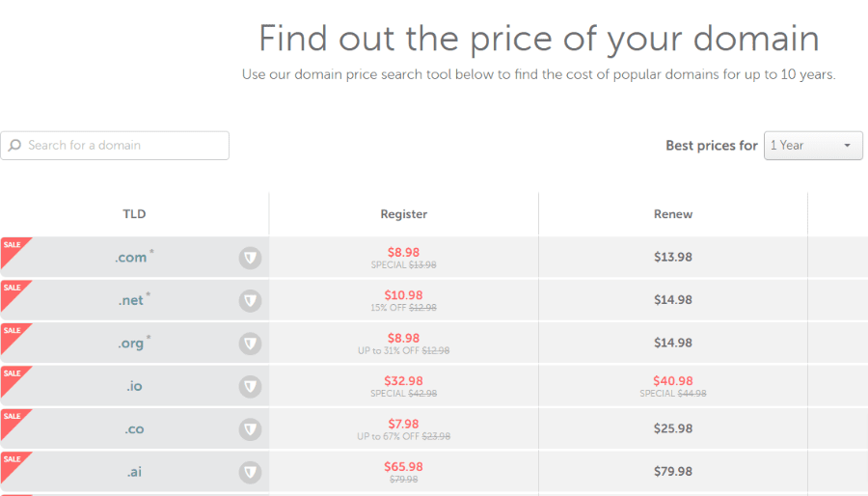
Task: Click the TLD column header
Action: [134, 214]
